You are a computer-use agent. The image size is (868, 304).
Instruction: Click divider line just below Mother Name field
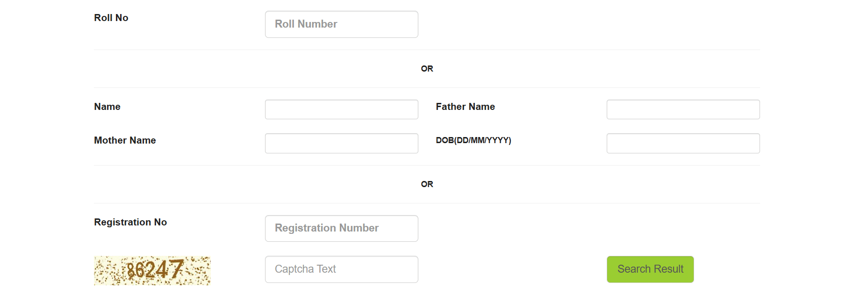[x=427, y=165]
